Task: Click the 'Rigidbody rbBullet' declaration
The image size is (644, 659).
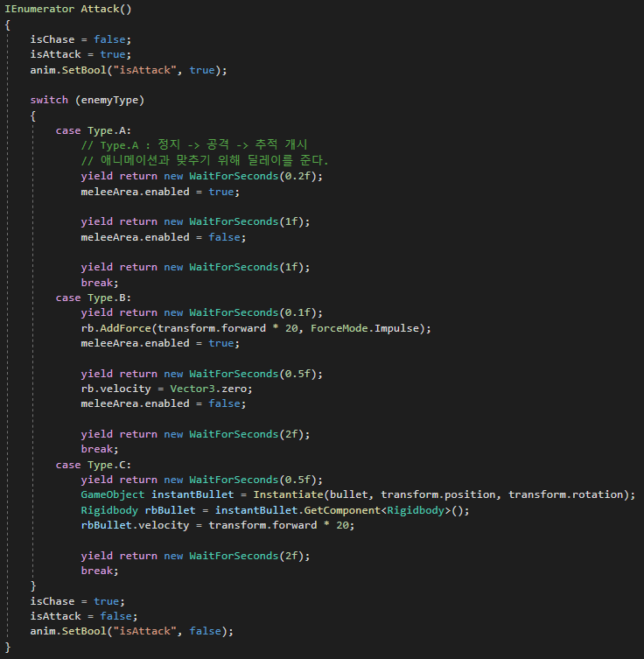Action: 138,510
